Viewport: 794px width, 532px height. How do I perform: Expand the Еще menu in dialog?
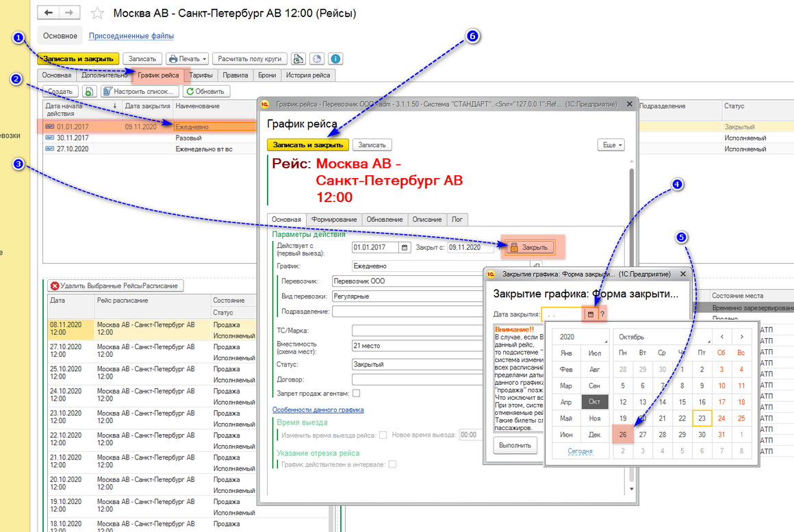611,145
